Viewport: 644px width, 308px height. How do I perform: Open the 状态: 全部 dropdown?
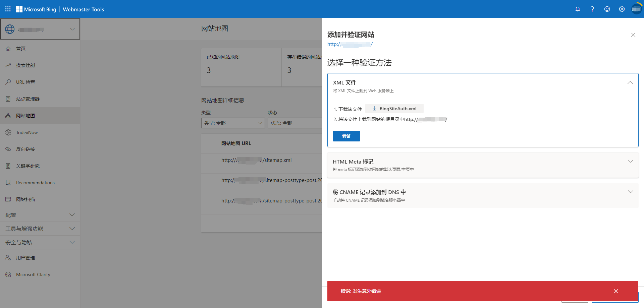click(295, 123)
